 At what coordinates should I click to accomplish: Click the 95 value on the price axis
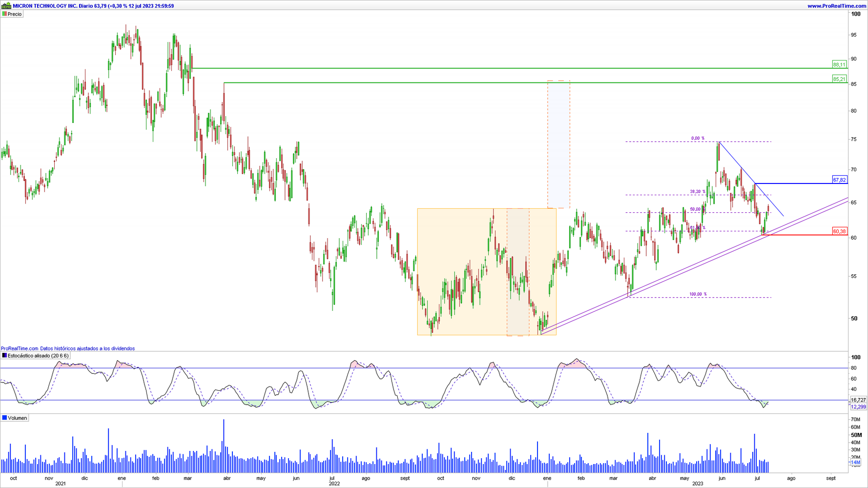[x=854, y=35]
